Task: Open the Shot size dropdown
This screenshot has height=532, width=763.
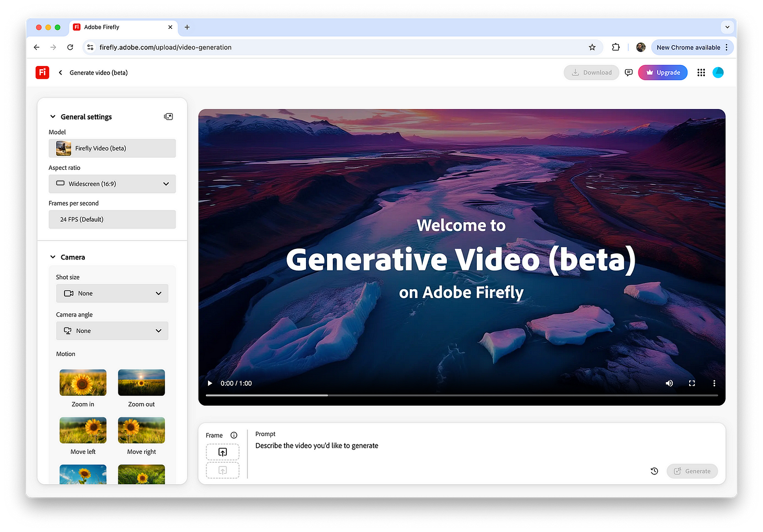Action: (x=112, y=294)
